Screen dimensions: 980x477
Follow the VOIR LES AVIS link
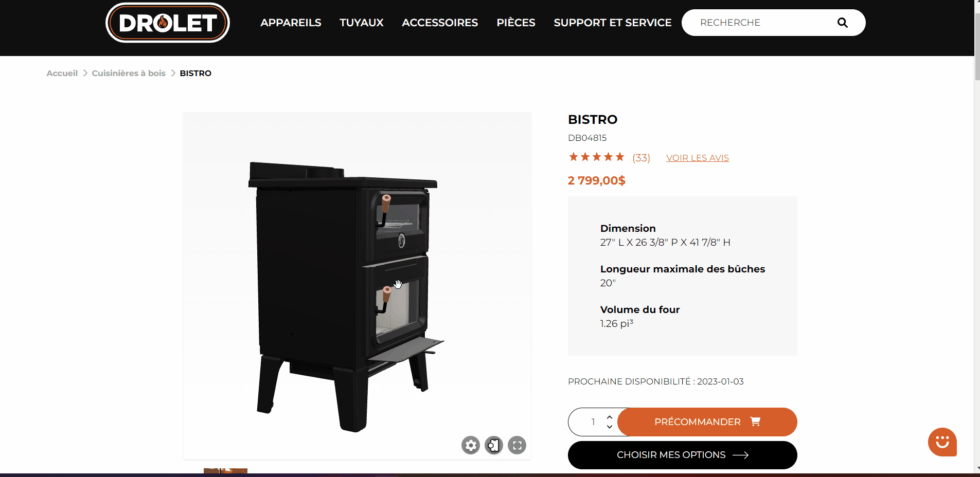[698, 158]
